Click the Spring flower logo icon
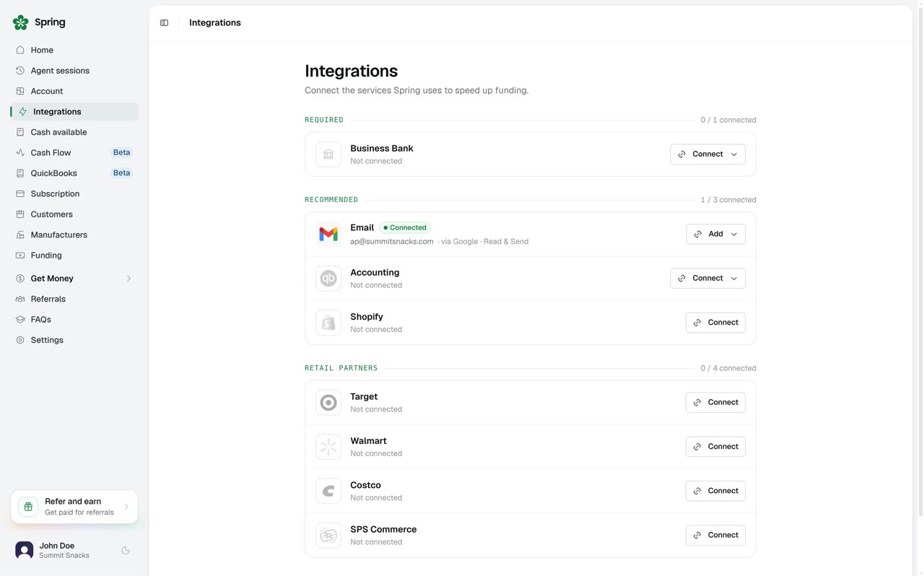 (x=21, y=22)
